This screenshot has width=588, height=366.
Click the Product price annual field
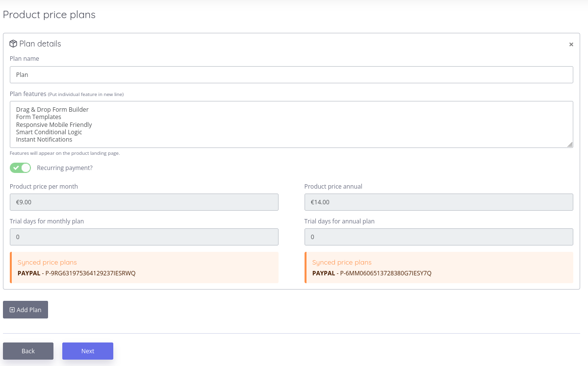(x=439, y=202)
